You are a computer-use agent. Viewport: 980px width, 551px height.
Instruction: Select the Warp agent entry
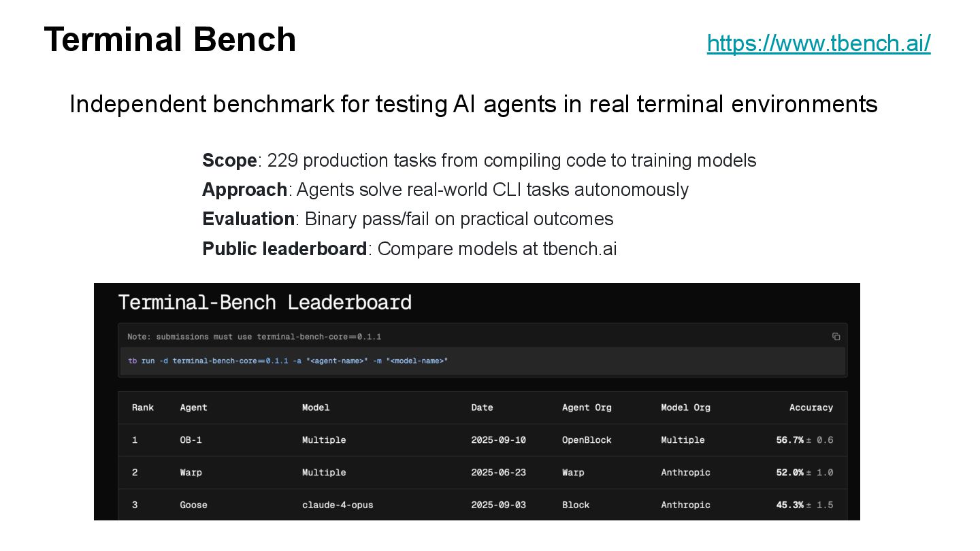(191, 472)
